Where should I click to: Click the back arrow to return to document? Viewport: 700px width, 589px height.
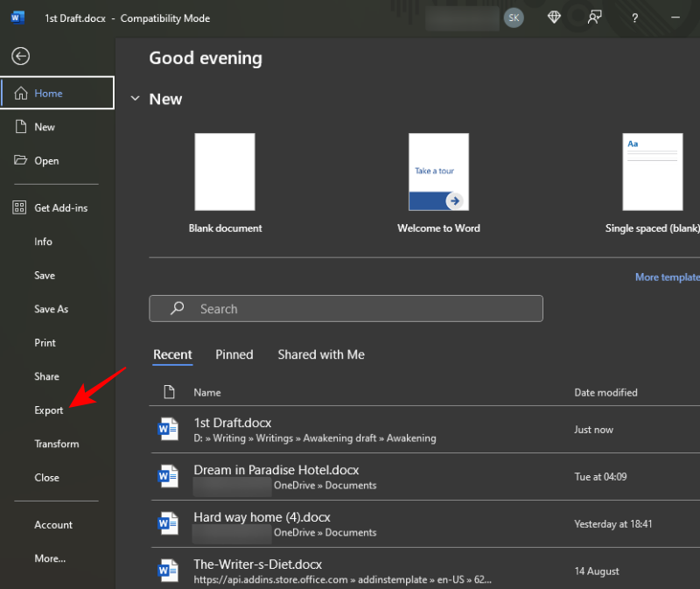pos(20,56)
